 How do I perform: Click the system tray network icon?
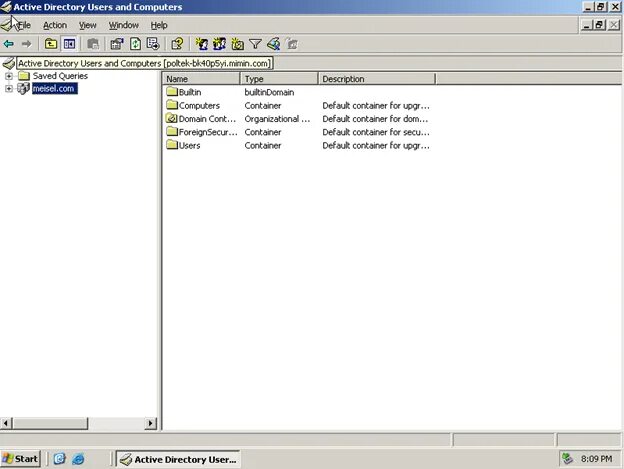click(567, 459)
